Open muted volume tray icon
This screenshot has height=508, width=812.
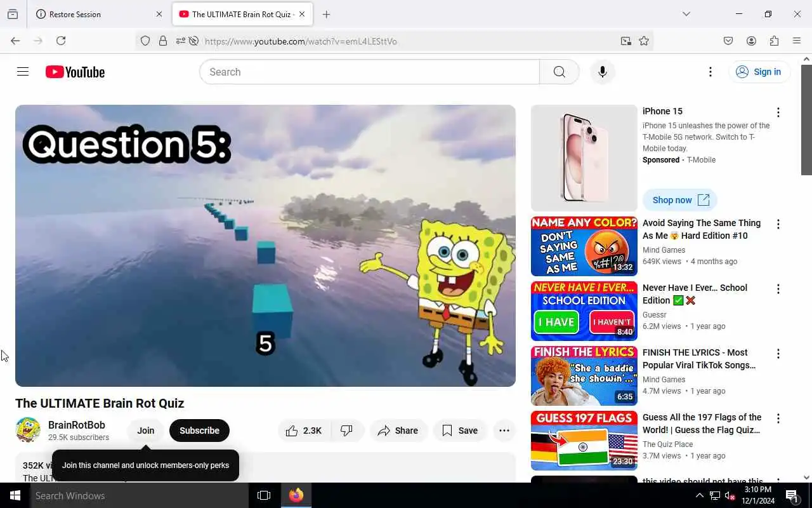[730, 495]
